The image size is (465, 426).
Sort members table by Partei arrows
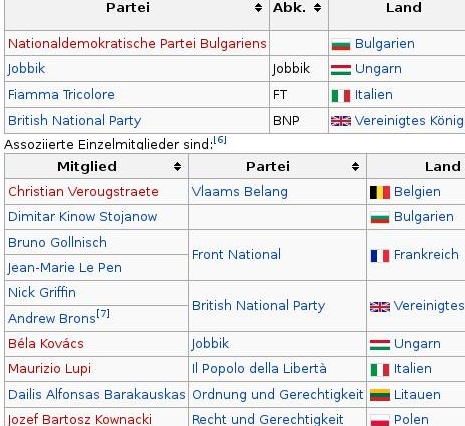[355, 166]
